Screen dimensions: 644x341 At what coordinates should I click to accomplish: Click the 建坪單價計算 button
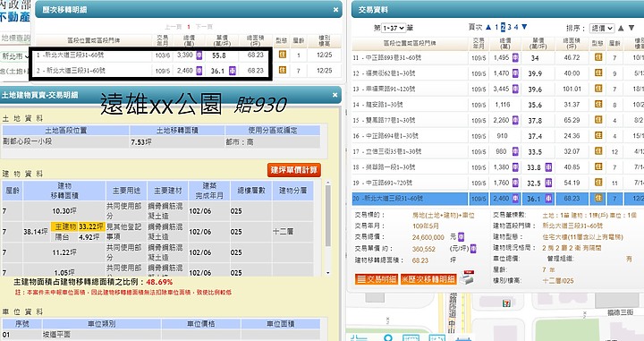(293, 170)
